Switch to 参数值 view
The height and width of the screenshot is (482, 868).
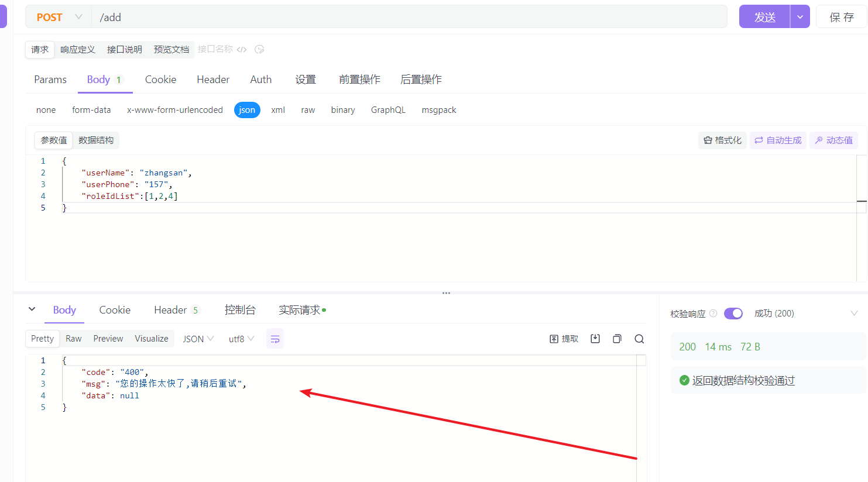(x=54, y=140)
